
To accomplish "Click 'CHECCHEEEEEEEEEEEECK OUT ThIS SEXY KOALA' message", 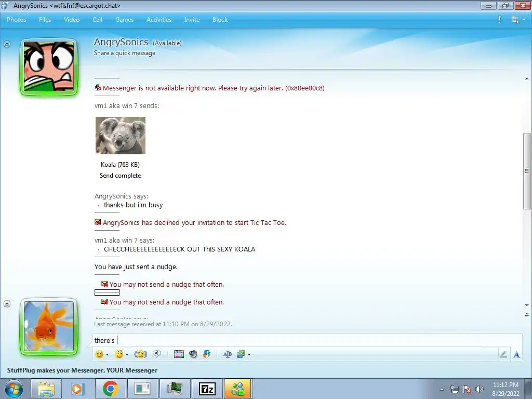I will point(179,249).
